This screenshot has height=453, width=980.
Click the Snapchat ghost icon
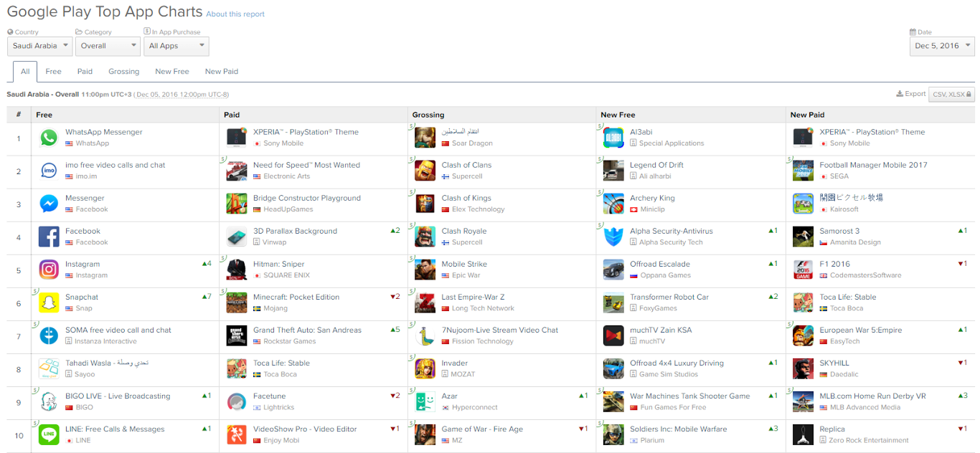(x=49, y=302)
